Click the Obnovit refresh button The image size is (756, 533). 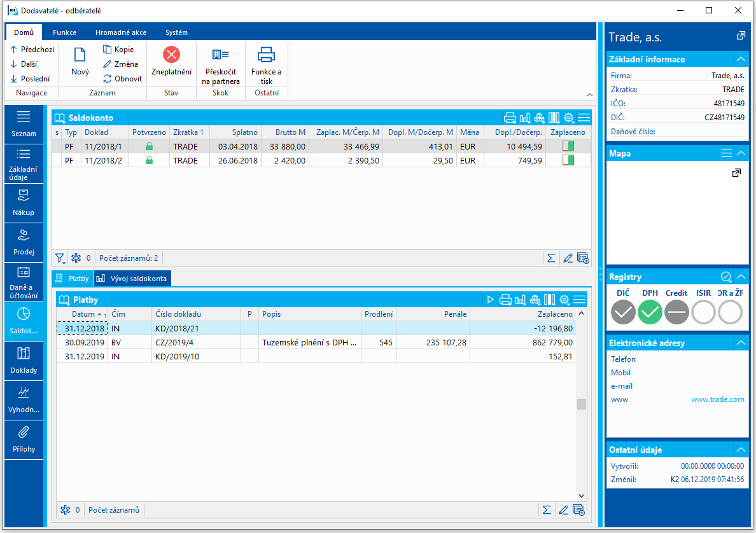click(x=122, y=79)
